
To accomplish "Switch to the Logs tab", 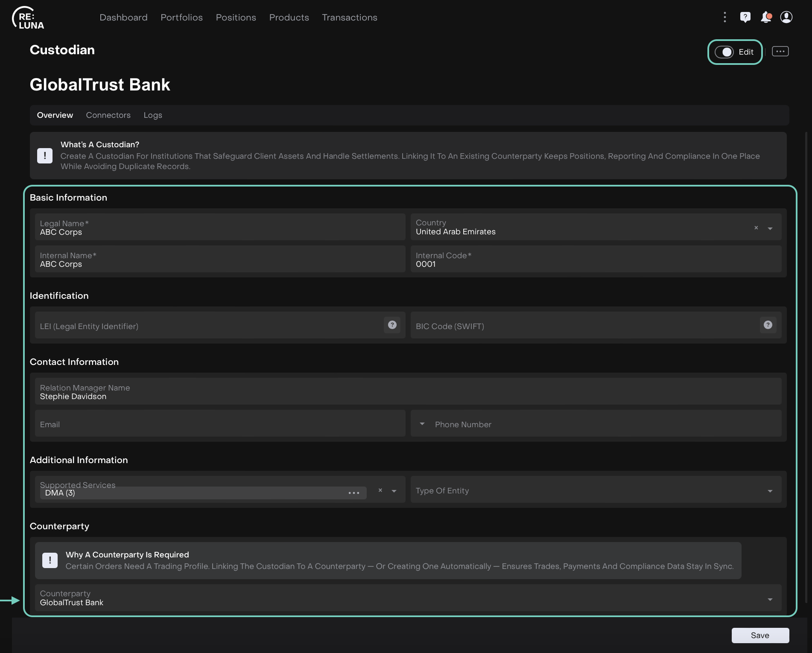I will point(152,115).
